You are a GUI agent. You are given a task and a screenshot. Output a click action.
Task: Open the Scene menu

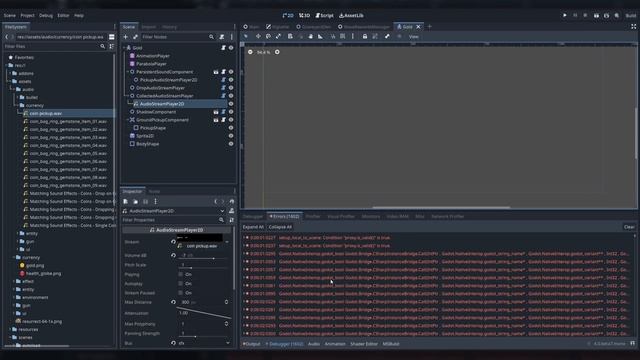(10, 16)
